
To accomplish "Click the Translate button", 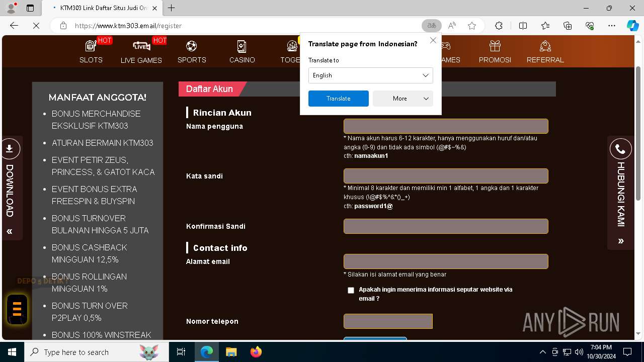I will [339, 99].
